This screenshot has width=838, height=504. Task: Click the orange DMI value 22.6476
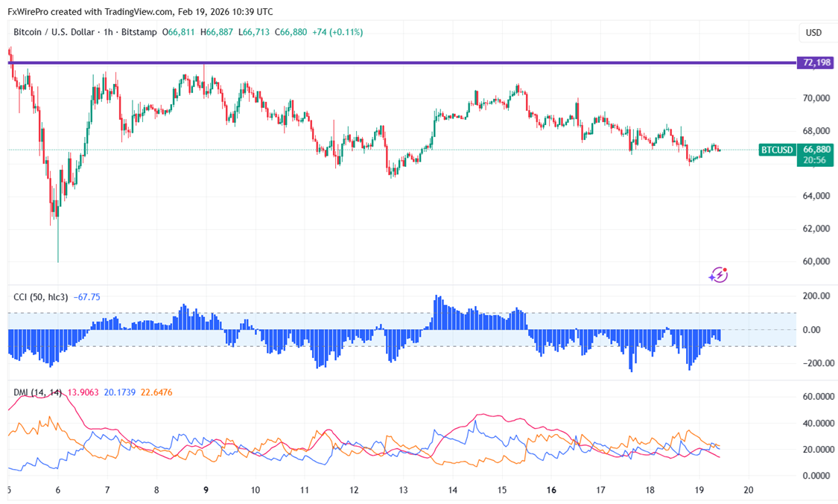pos(156,392)
